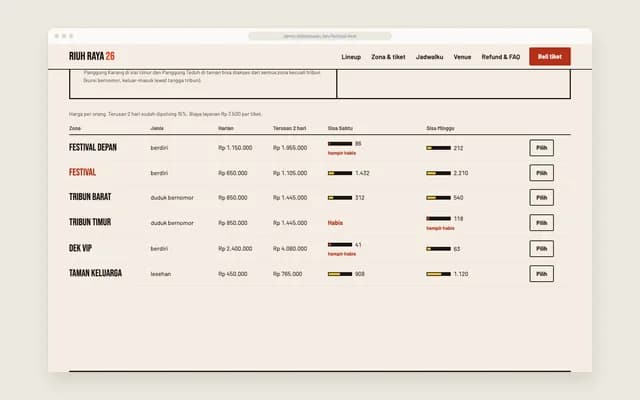Click hampir habis under Festival Depan Saturday
This screenshot has width=640, height=400.
(x=342, y=153)
